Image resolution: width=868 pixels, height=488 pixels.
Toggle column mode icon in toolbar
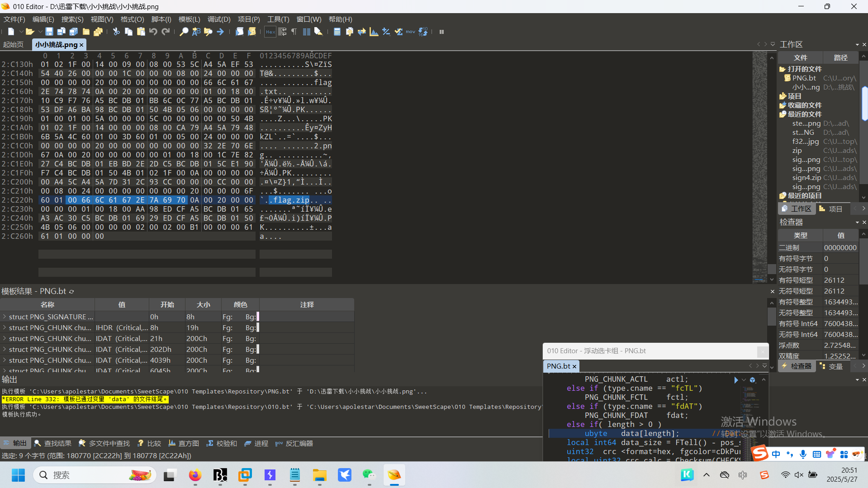(x=306, y=32)
